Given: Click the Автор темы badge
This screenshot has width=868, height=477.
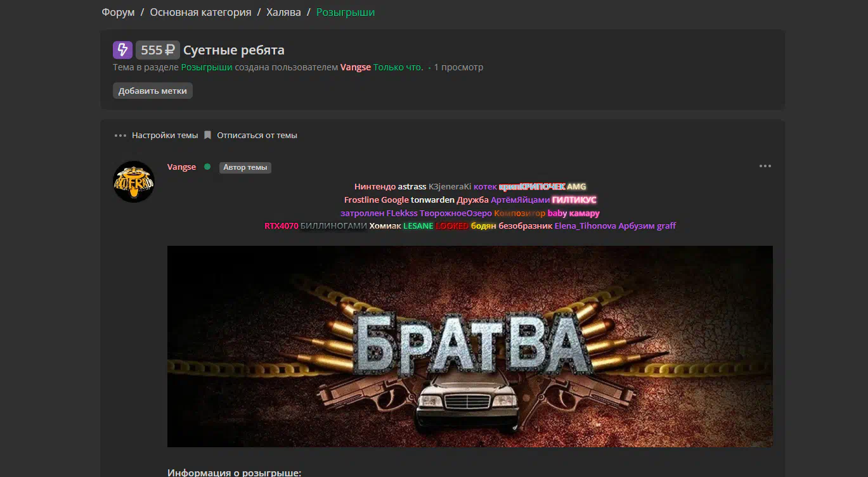Looking at the screenshot, I should tap(245, 167).
